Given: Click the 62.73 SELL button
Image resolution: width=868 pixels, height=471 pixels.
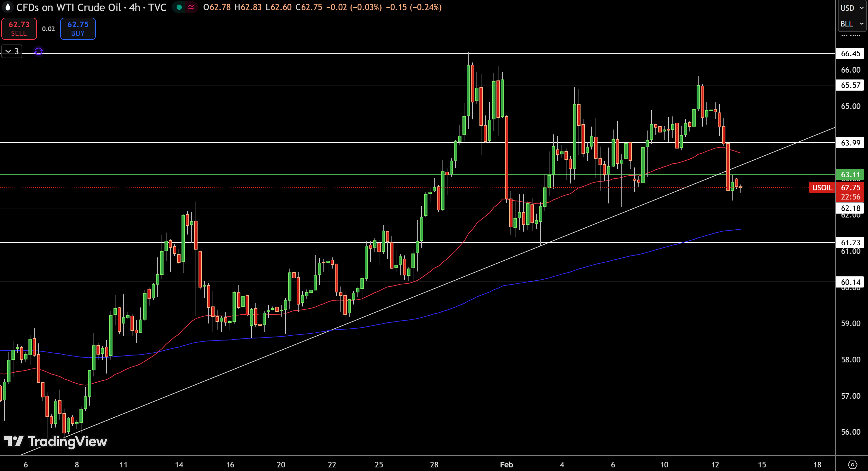Looking at the screenshot, I should (x=19, y=29).
